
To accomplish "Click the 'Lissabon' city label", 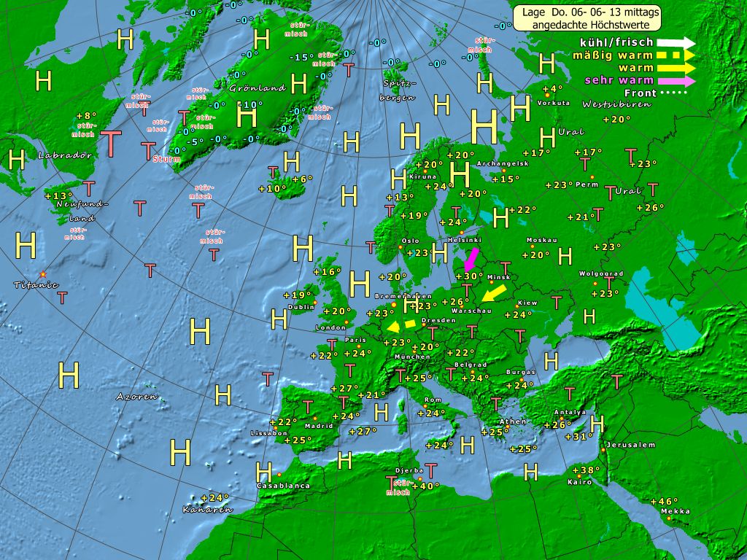I will 269,433.
